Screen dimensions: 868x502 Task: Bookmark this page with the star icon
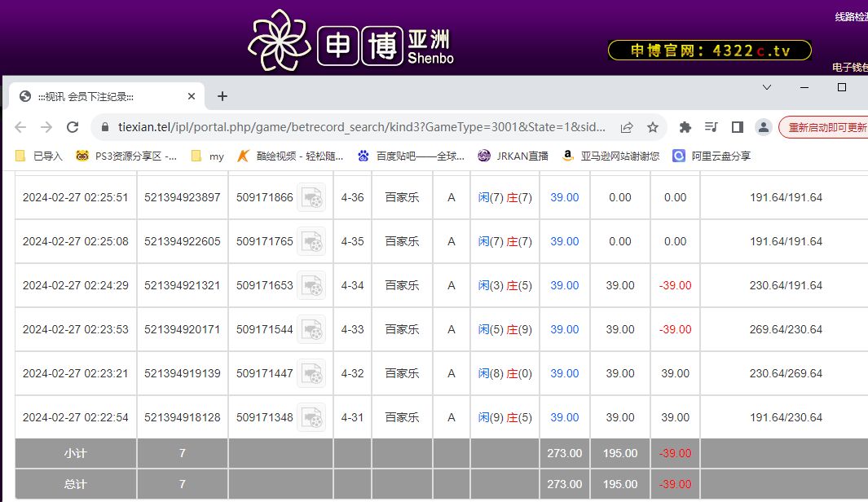point(652,127)
